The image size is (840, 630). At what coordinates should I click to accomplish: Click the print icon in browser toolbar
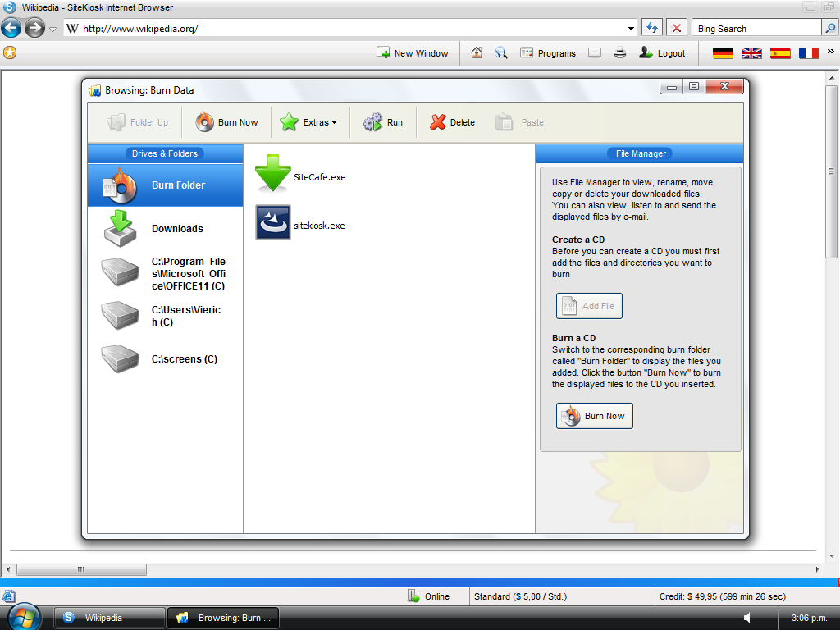click(x=620, y=52)
